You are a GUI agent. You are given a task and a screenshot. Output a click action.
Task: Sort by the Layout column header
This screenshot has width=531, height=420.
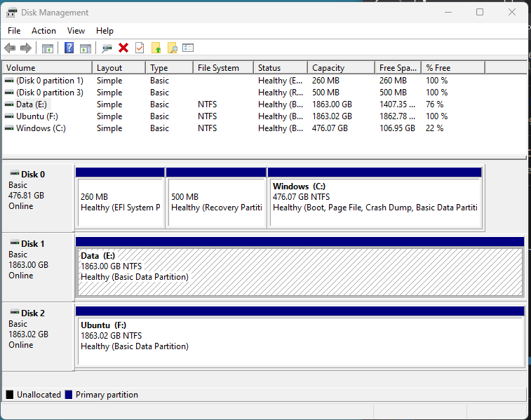tap(119, 68)
